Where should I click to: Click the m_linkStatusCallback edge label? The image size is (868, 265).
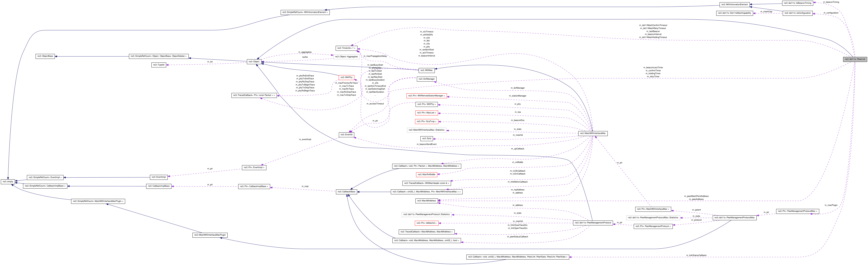696,256
